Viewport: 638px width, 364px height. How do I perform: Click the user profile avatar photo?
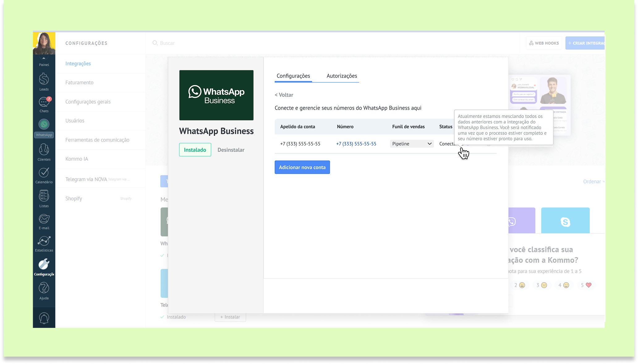click(44, 43)
